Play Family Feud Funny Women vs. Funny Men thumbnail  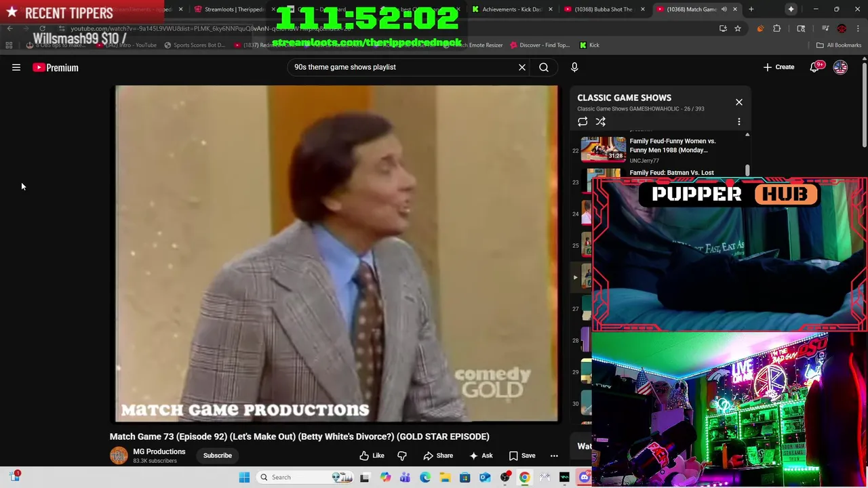point(603,148)
